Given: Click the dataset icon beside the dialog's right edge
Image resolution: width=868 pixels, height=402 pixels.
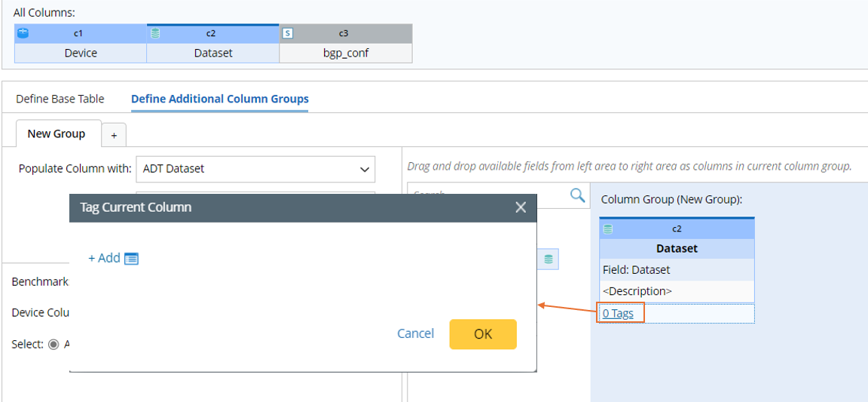Looking at the screenshot, I should (x=549, y=259).
